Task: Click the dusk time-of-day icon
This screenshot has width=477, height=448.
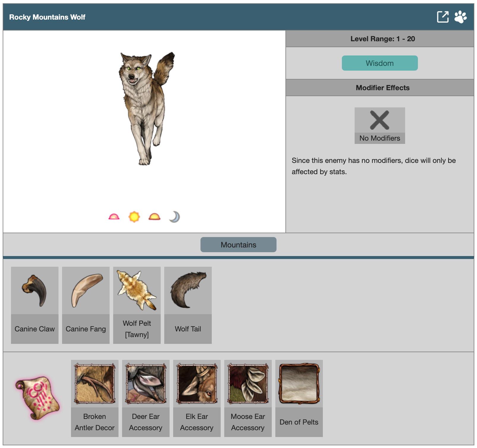Action: 154,217
